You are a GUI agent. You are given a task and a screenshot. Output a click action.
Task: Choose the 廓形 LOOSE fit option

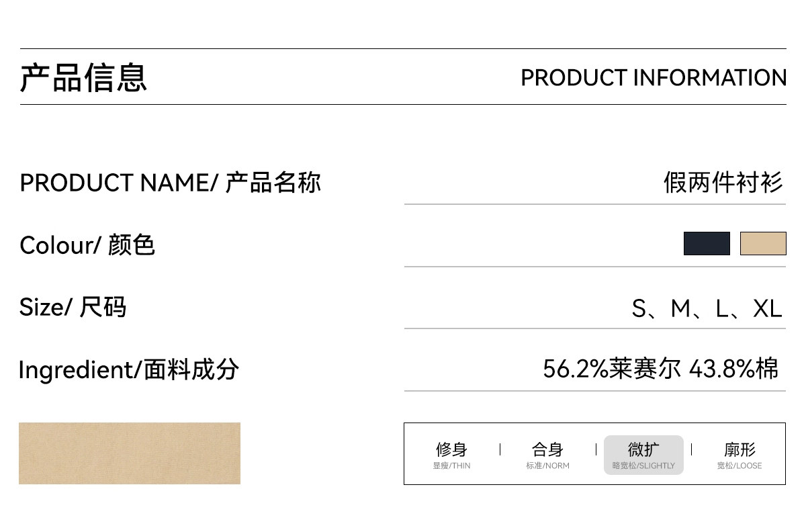tap(740, 455)
